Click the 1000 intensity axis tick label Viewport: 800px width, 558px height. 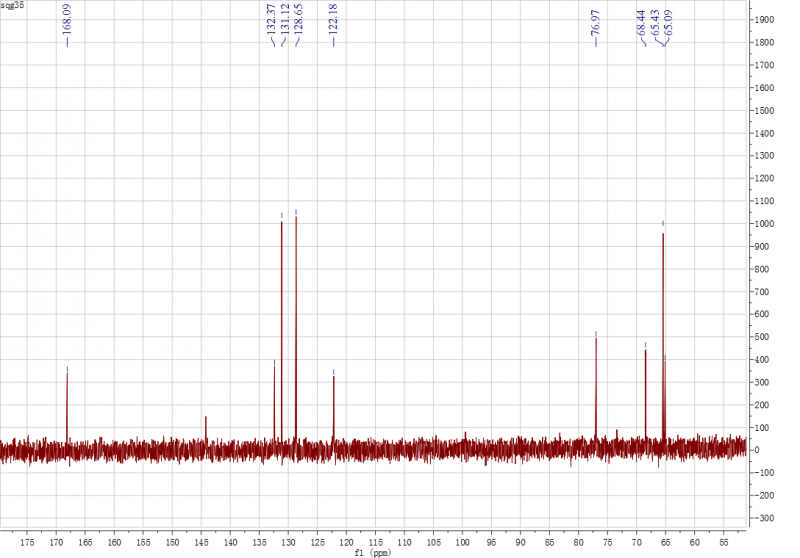pyautogui.click(x=765, y=224)
